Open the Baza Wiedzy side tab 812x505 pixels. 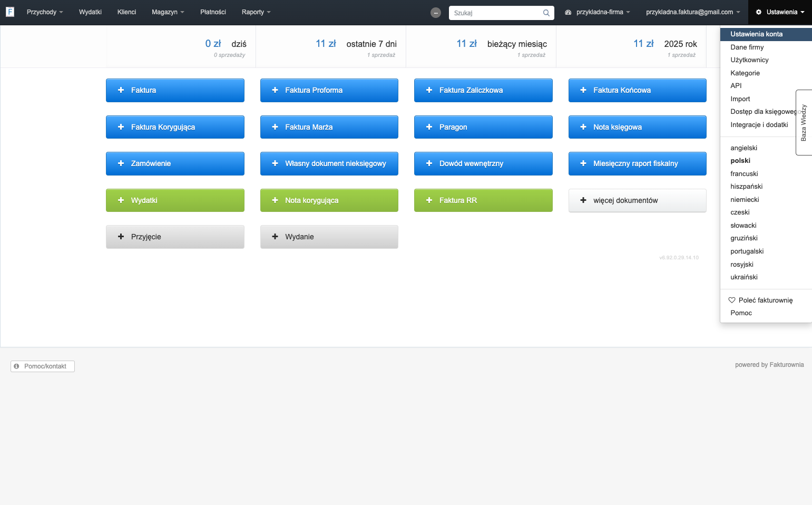(804, 123)
